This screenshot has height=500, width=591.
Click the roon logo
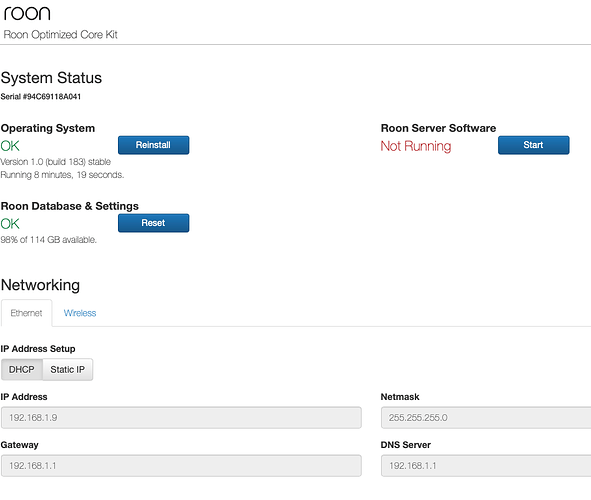click(x=27, y=14)
